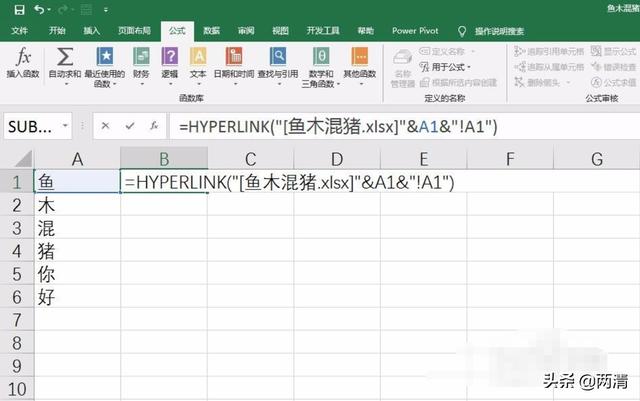
Task: Undo the last action
Action: coord(39,9)
